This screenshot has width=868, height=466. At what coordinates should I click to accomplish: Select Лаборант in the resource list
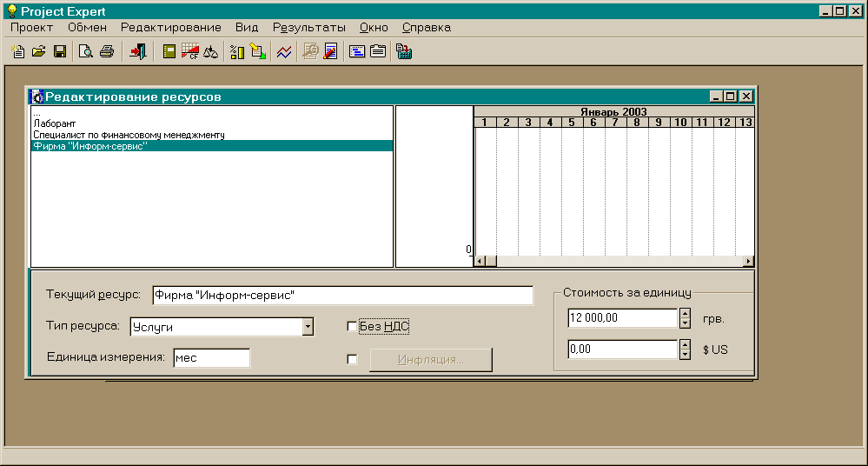(55, 124)
